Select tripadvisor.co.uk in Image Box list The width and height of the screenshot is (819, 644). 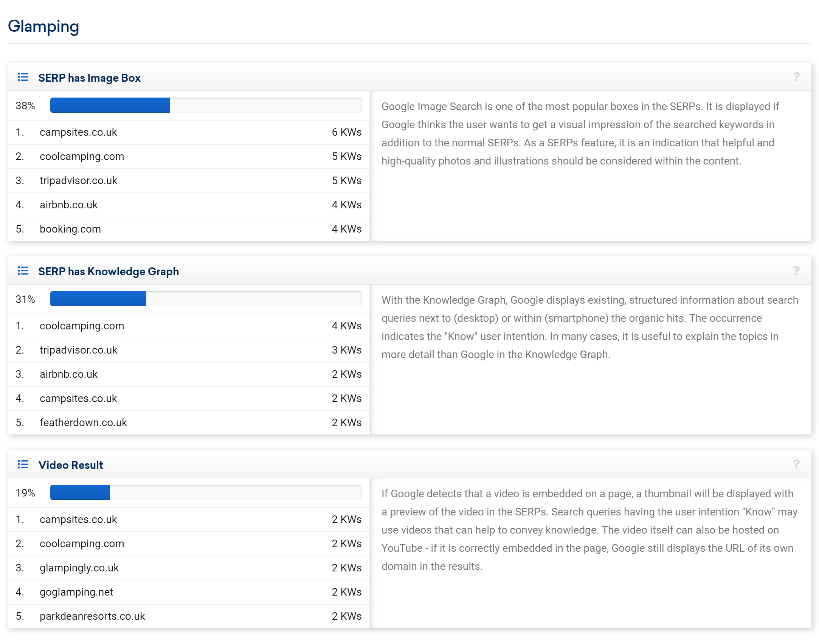[78, 181]
